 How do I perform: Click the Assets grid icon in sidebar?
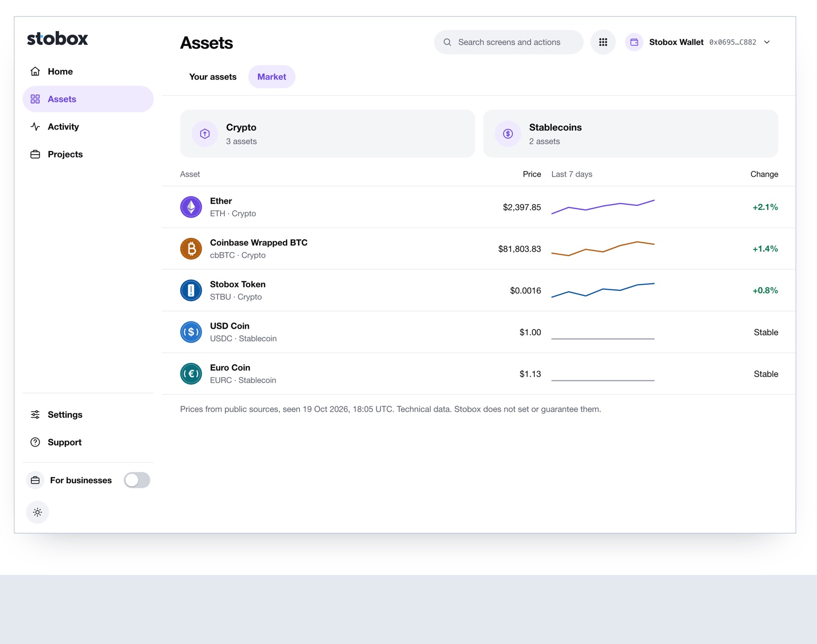(x=35, y=99)
